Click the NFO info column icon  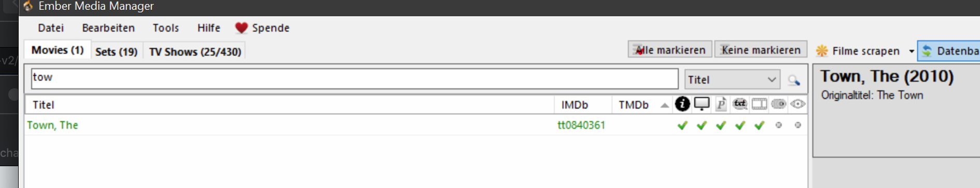pyautogui.click(x=682, y=104)
